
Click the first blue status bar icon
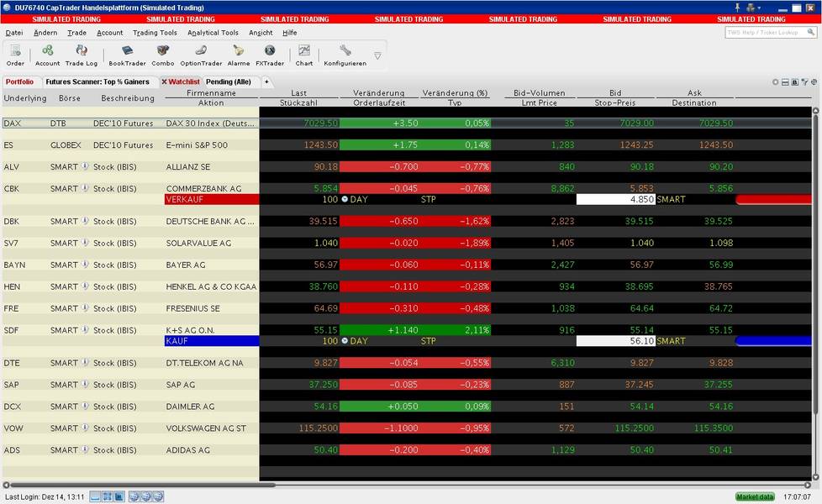click(96, 496)
